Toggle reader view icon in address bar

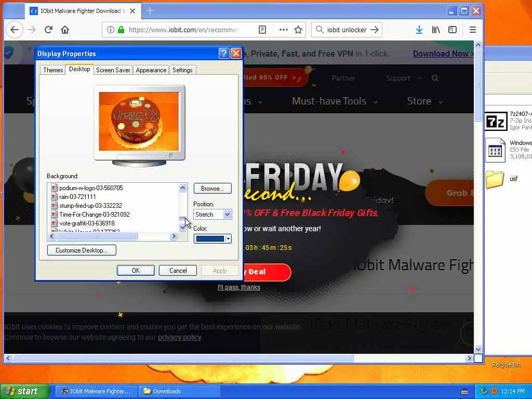tap(262, 30)
